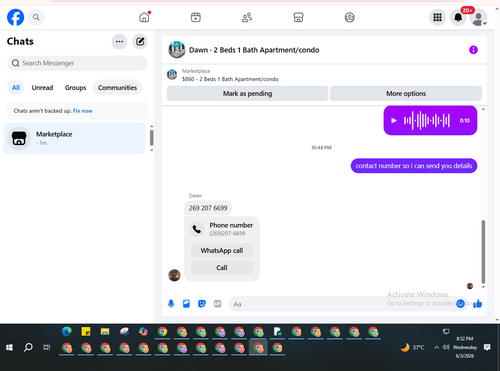Image resolution: width=500 pixels, height=371 pixels.
Task: Open the Windows notification center icon
Action: (487, 347)
